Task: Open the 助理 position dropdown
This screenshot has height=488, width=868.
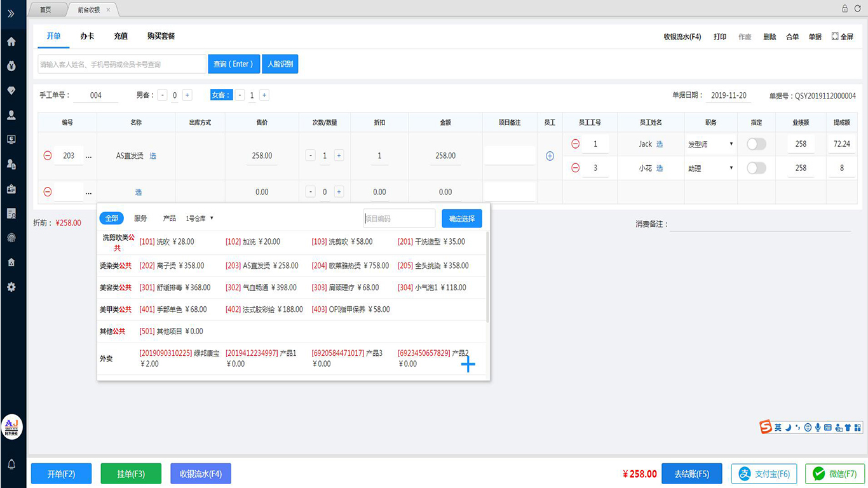Action: [x=711, y=168]
